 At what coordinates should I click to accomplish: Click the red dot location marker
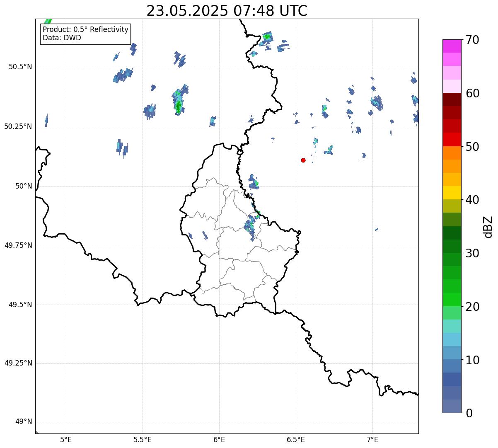pyautogui.click(x=303, y=160)
